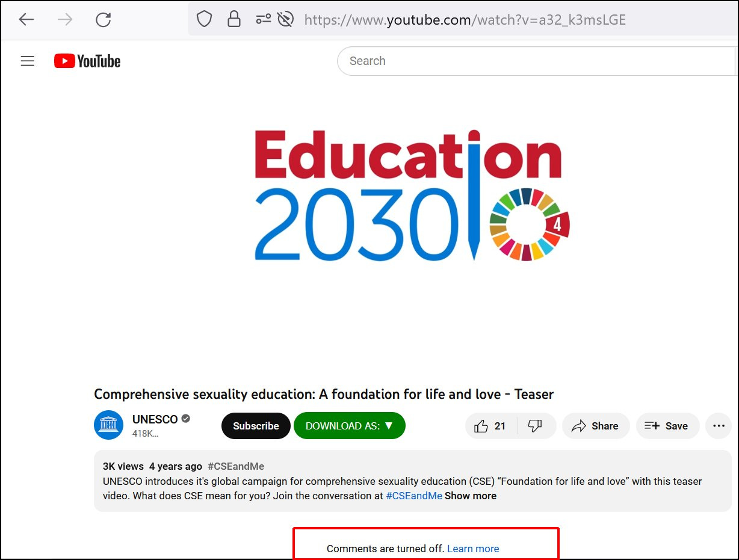This screenshot has height=560, width=739.
Task: Like the video with thumbs up
Action: point(490,426)
